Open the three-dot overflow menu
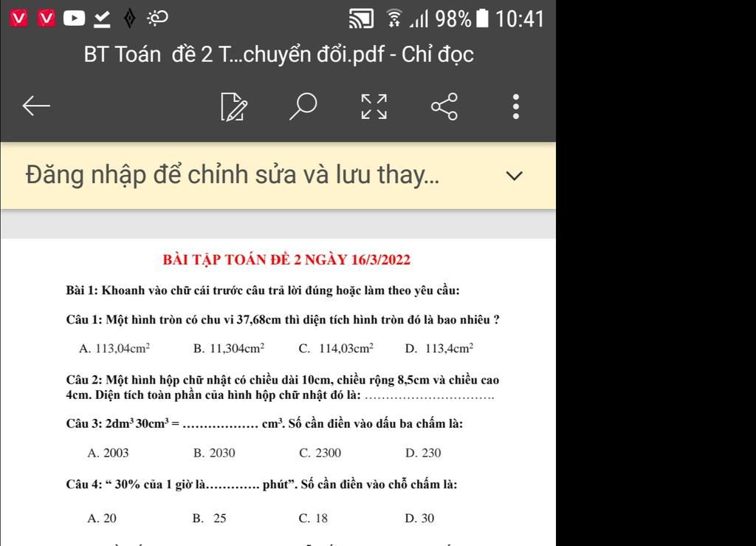756x546 pixels. [x=516, y=106]
